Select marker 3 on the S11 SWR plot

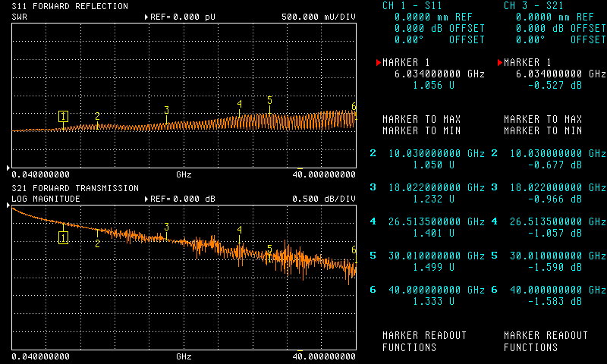(166, 111)
